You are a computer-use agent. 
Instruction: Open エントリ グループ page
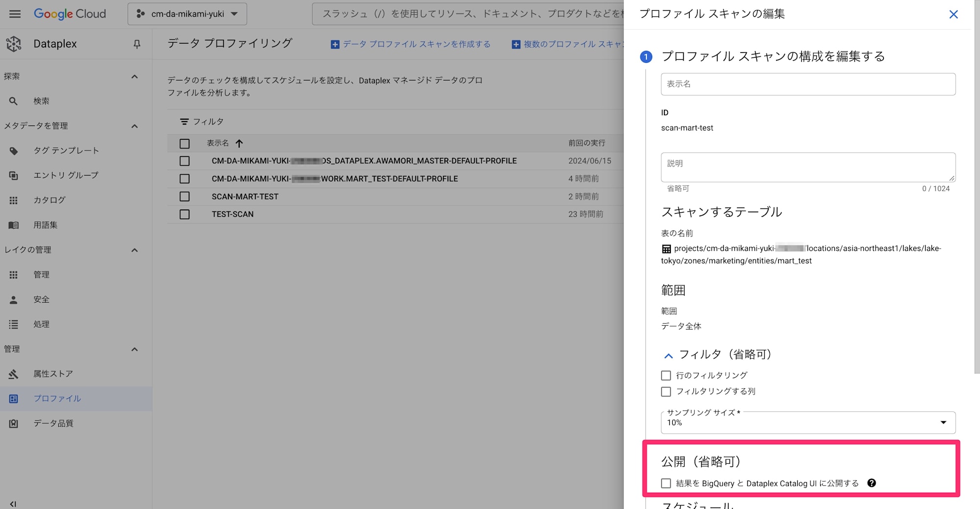pyautogui.click(x=66, y=176)
